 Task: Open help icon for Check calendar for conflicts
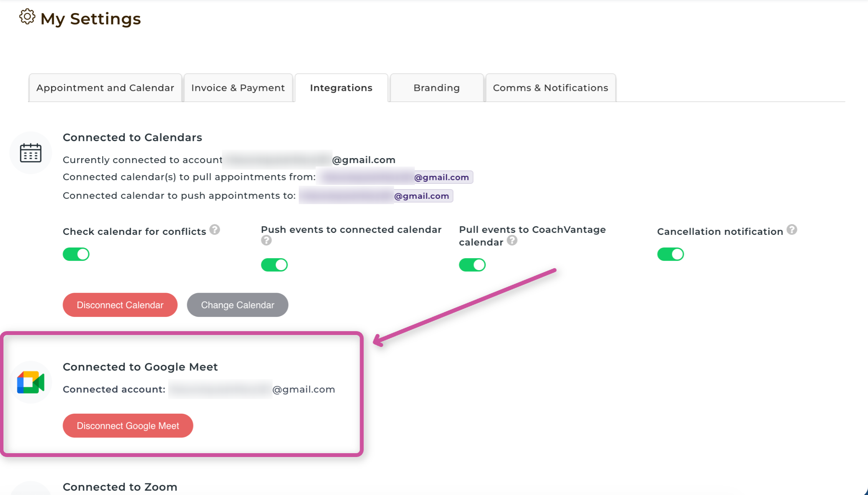point(215,230)
